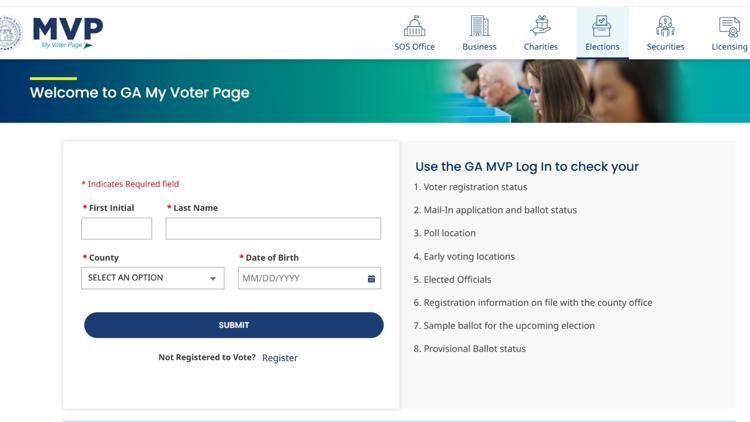750x422 pixels.
Task: Select the Securities menu label
Action: pyautogui.click(x=665, y=47)
